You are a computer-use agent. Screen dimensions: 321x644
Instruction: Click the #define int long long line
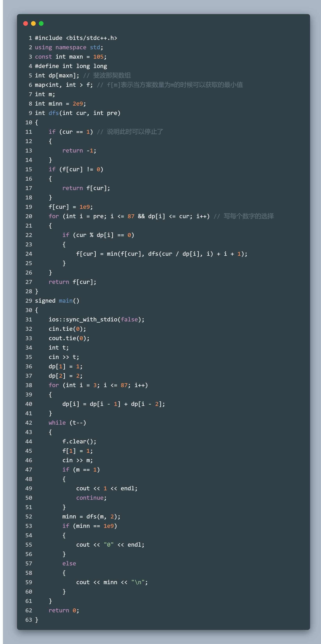tap(71, 66)
